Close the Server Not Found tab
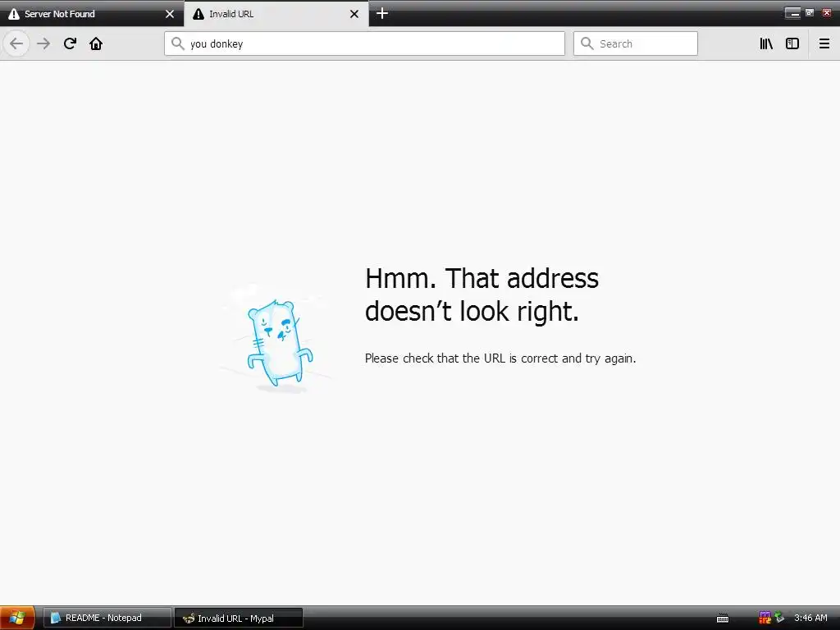The width and height of the screenshot is (840, 630). pos(170,14)
